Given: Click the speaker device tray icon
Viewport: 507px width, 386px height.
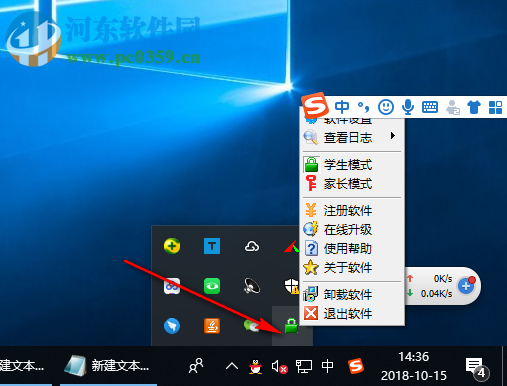Looking at the screenshot, I should pos(252,286).
